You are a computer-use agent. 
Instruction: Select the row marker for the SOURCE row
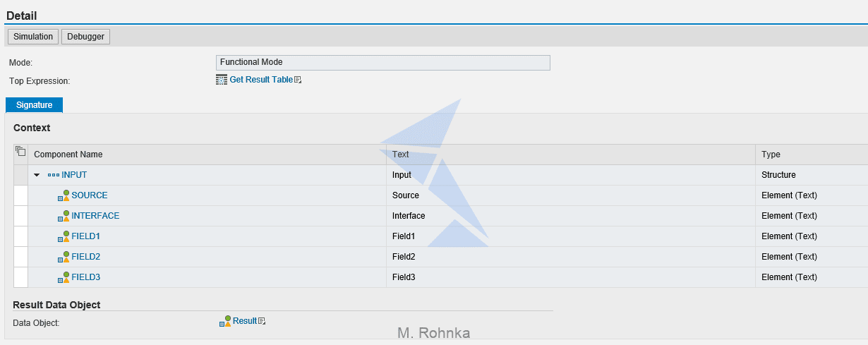20,195
